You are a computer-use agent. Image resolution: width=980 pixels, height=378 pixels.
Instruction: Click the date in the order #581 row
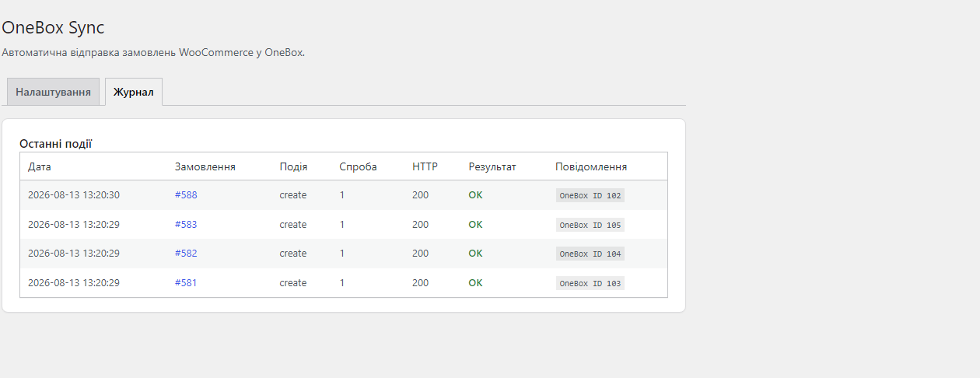click(x=74, y=283)
